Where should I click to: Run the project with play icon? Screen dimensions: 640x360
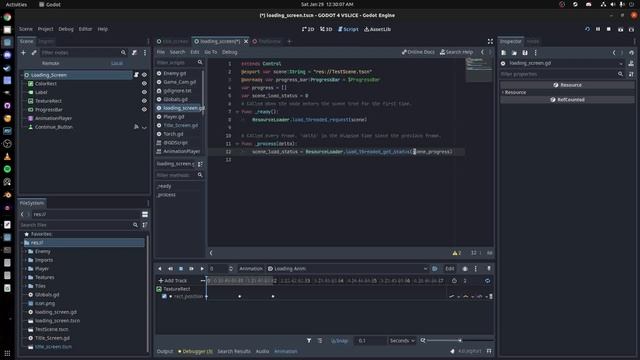tap(587, 29)
